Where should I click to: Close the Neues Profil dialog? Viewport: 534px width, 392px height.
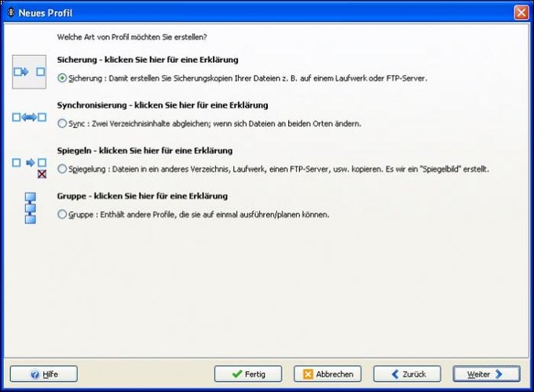[521, 13]
